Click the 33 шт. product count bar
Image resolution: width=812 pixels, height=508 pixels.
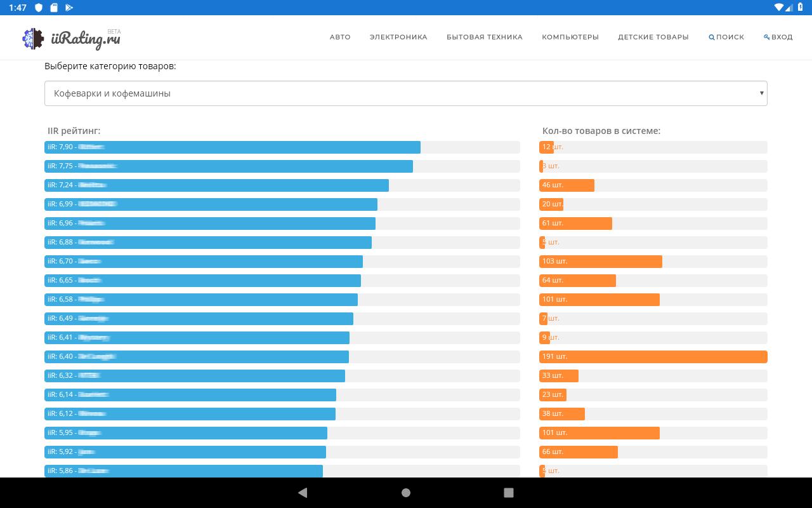click(559, 376)
